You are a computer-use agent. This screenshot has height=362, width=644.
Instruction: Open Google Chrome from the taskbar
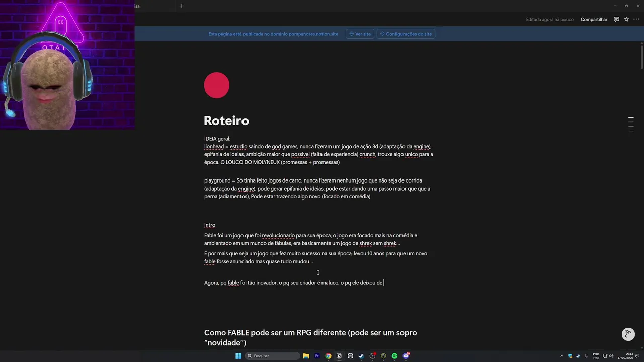tap(328, 356)
